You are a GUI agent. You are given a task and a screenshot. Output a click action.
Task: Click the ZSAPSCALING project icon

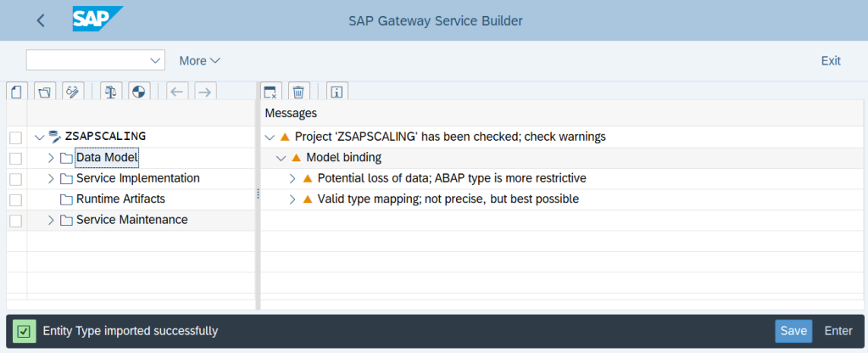point(54,137)
